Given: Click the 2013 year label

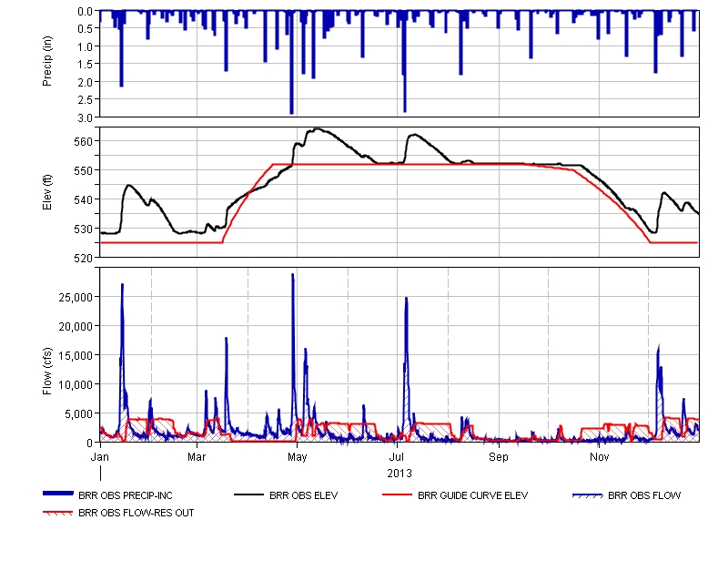Looking at the screenshot, I should click(x=399, y=474).
